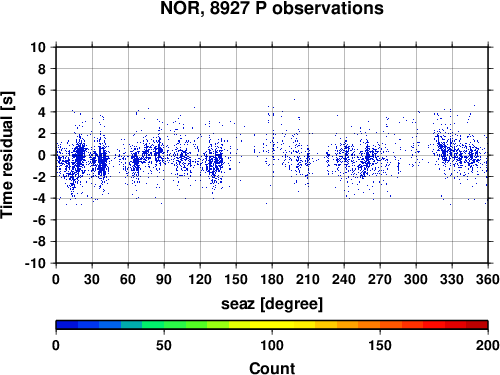Click the plot title NOR 8927 P observations
Screen dimensions: 500x375
click(272, 8)
